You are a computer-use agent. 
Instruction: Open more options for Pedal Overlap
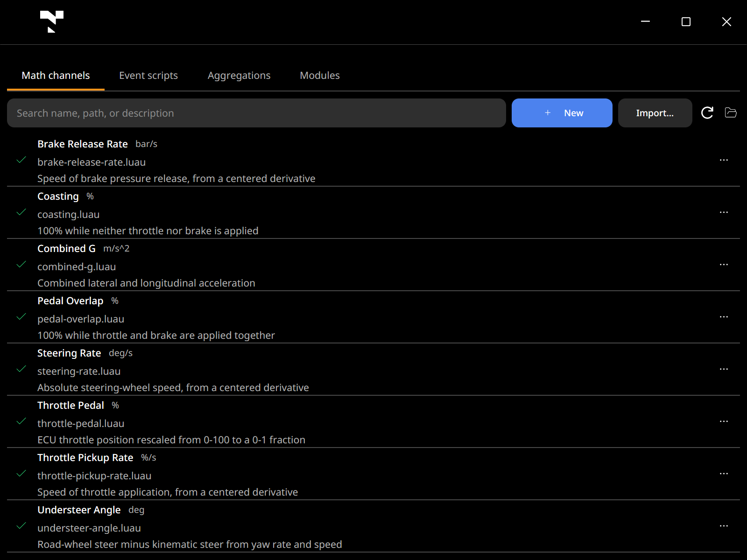(724, 317)
